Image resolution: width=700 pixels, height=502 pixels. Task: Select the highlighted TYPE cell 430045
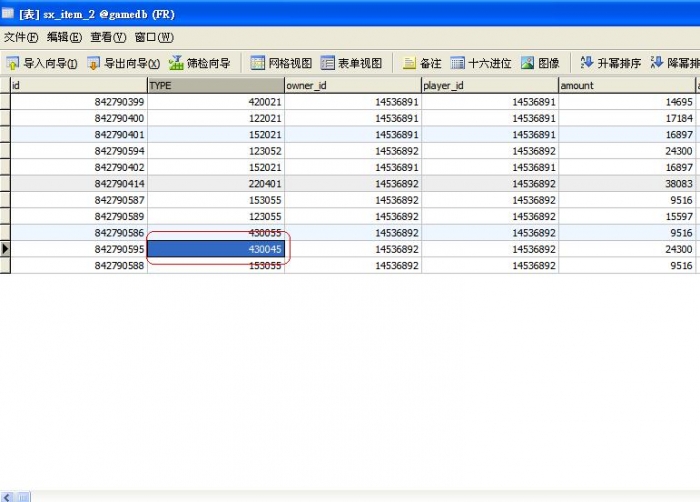point(216,249)
